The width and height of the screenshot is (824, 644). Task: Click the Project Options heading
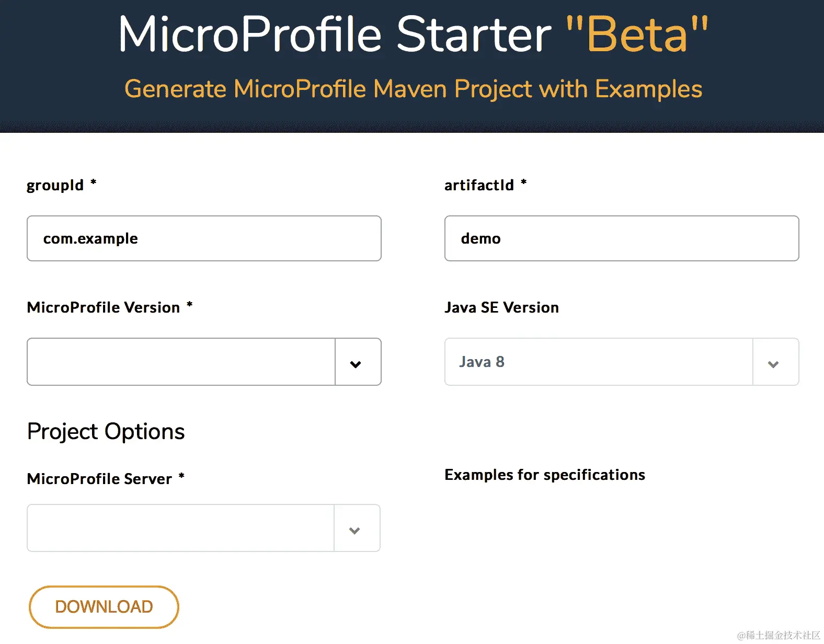click(x=106, y=432)
